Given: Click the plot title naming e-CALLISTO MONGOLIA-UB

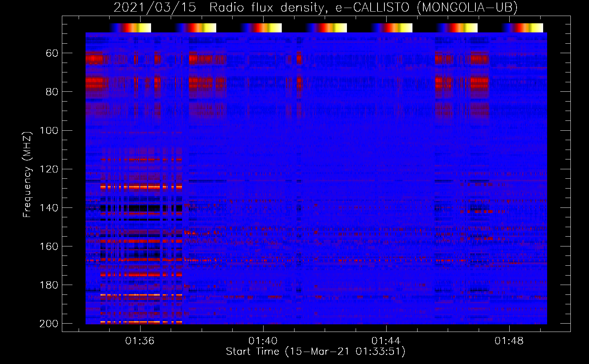Looking at the screenshot, I should click(316, 8).
